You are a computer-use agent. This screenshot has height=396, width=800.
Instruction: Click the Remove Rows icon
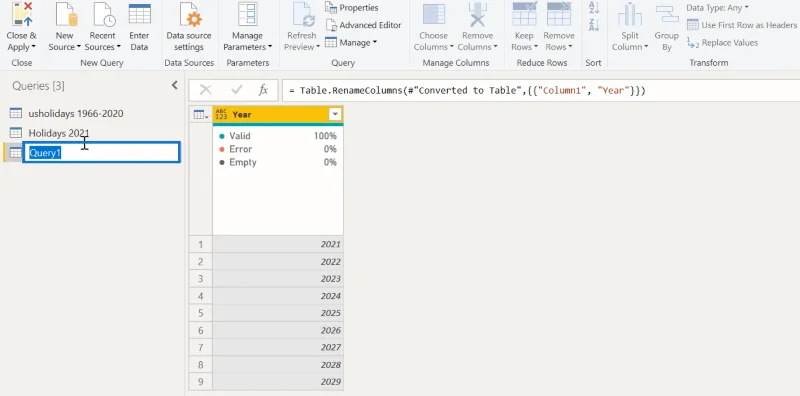tap(559, 14)
